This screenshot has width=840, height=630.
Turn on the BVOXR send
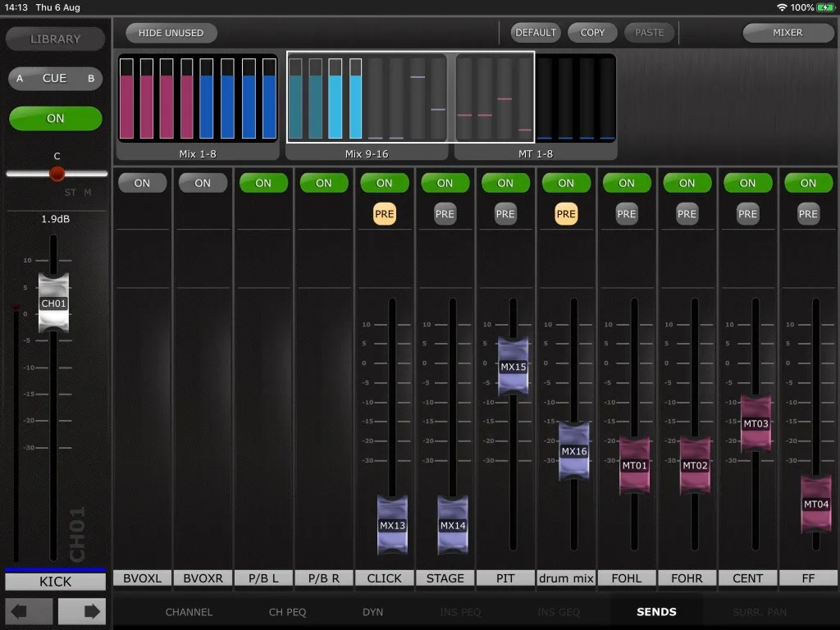point(203,183)
